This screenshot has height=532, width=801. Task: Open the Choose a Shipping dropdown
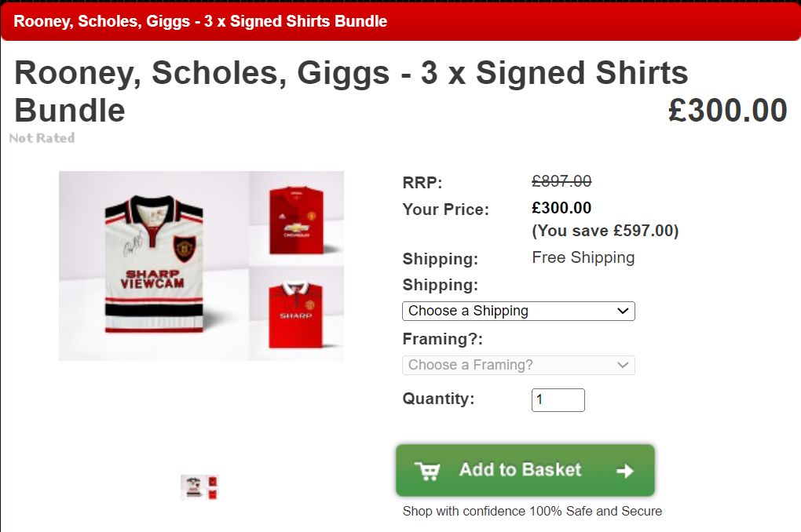518,311
